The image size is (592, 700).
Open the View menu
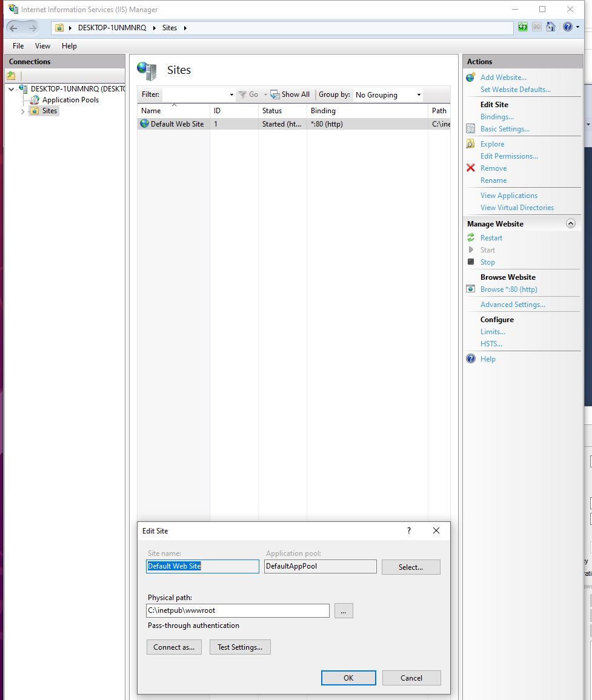43,46
